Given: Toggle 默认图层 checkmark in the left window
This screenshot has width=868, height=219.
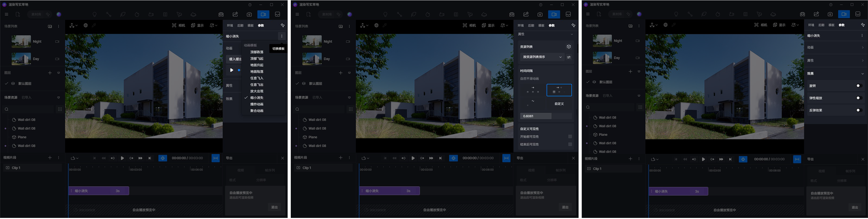Looking at the screenshot, I should point(7,84).
